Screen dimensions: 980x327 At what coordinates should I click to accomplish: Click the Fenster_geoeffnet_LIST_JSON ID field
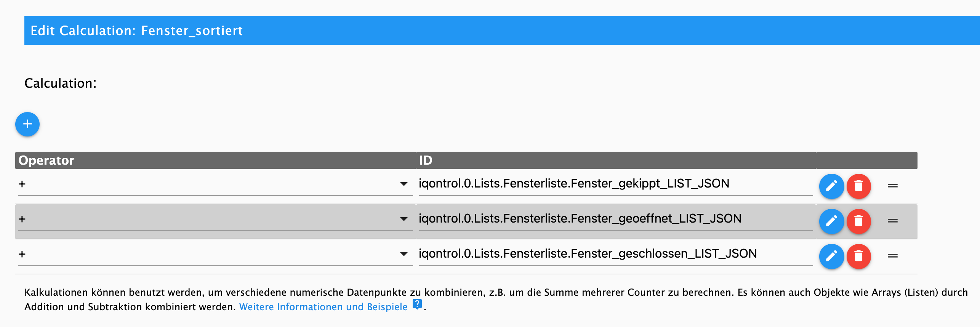(x=616, y=219)
